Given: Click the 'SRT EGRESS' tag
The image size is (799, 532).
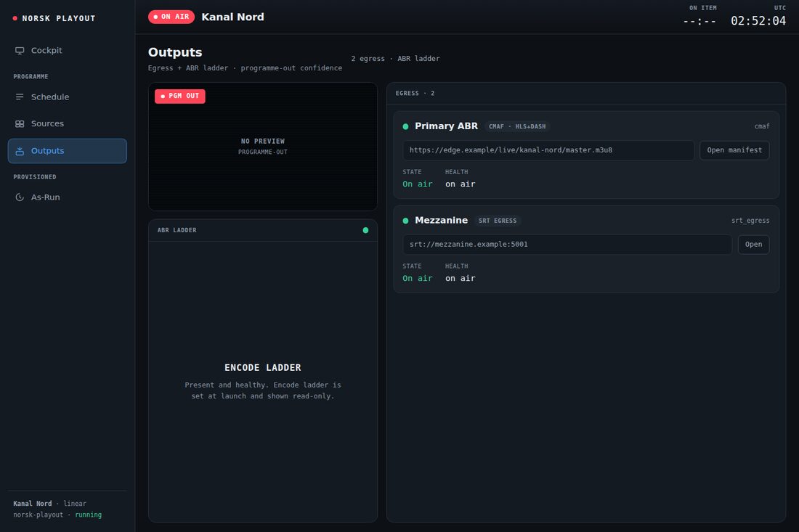Looking at the screenshot, I should [x=498, y=221].
